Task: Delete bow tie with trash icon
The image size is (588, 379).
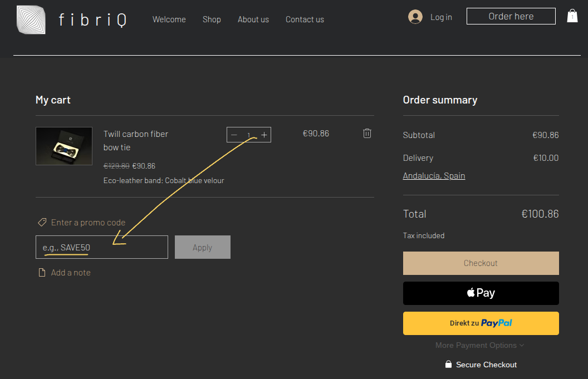Action: [x=367, y=134]
